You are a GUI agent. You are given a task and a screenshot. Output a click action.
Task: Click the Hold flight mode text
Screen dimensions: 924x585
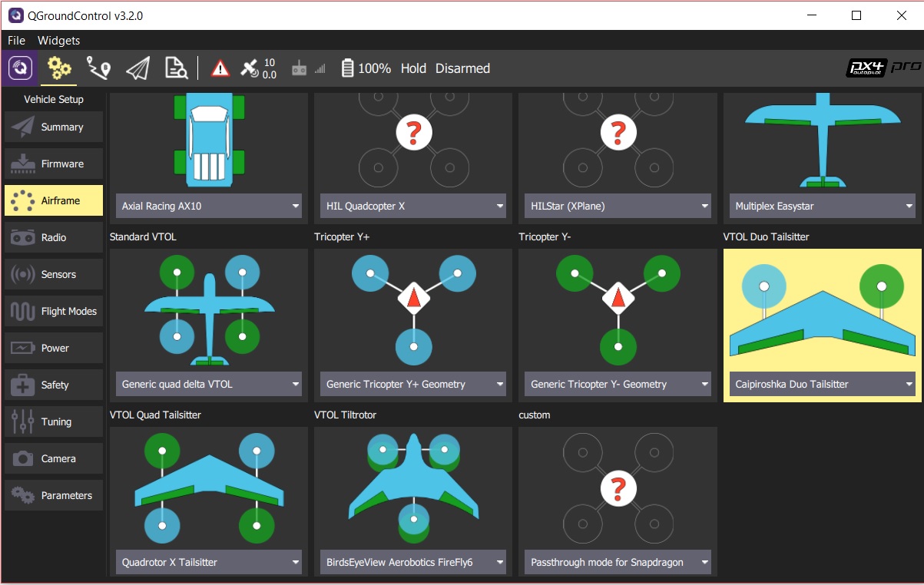coord(413,68)
